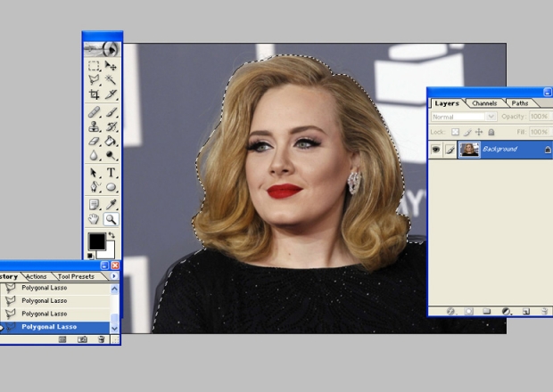Select the Magic Wand tool
Viewport: 553px width, 392px height.
(111, 80)
